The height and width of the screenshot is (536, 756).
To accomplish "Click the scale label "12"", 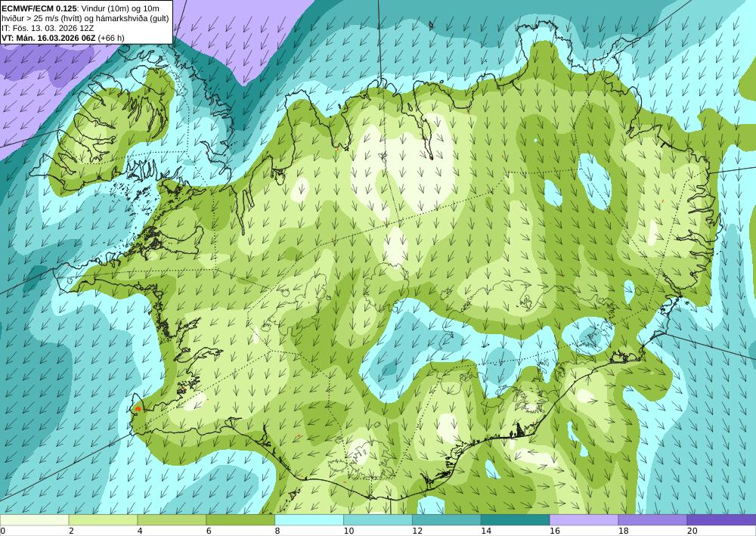I will [x=417, y=531].
